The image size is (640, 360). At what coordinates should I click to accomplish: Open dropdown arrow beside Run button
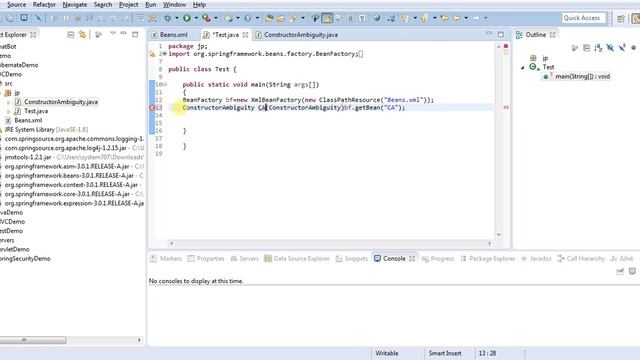196,18
